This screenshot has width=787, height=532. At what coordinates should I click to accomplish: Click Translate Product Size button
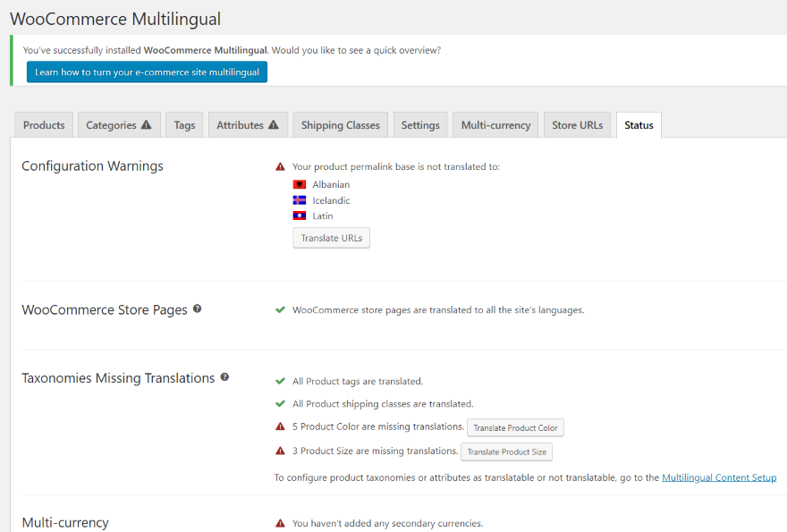click(506, 452)
